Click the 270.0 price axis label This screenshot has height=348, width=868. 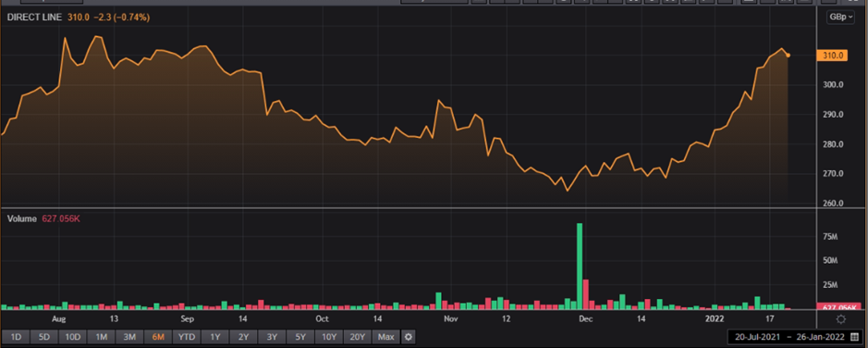834,174
